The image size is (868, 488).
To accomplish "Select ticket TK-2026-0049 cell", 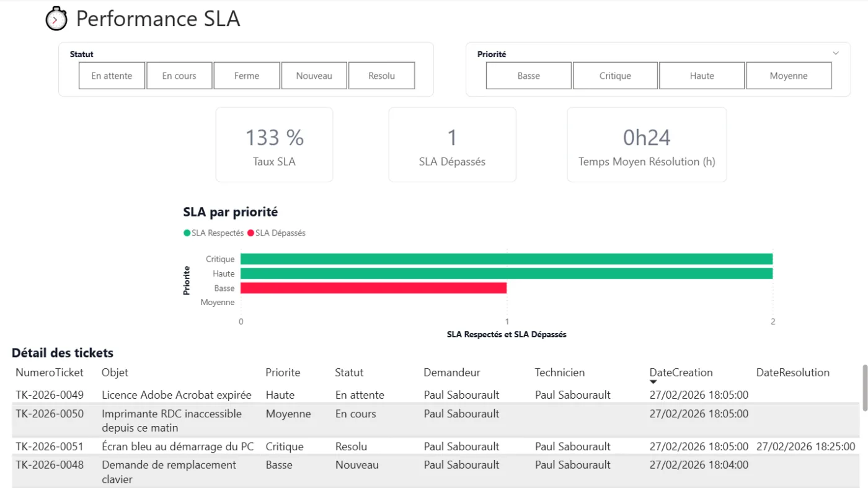I will [50, 395].
